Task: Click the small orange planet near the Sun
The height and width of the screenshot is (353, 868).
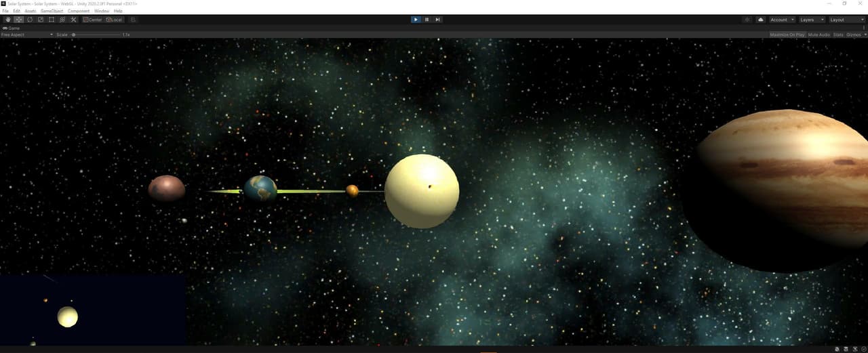Action: pos(352,191)
